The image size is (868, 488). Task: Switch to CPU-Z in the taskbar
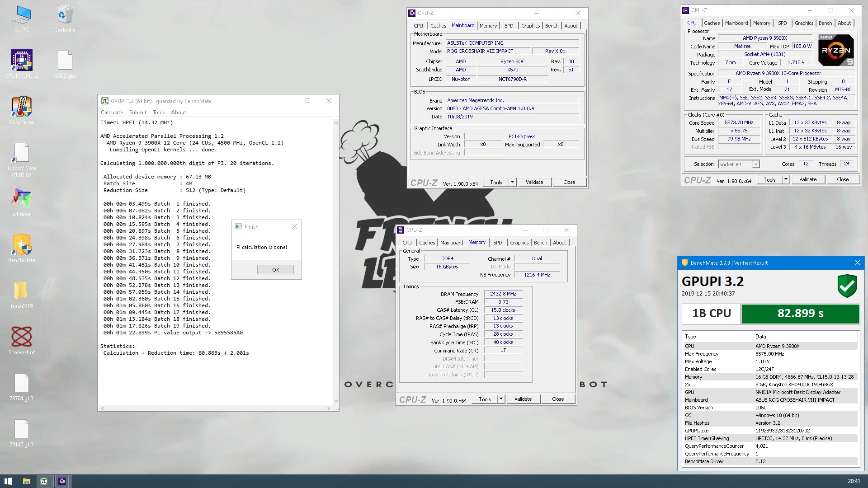[62, 481]
